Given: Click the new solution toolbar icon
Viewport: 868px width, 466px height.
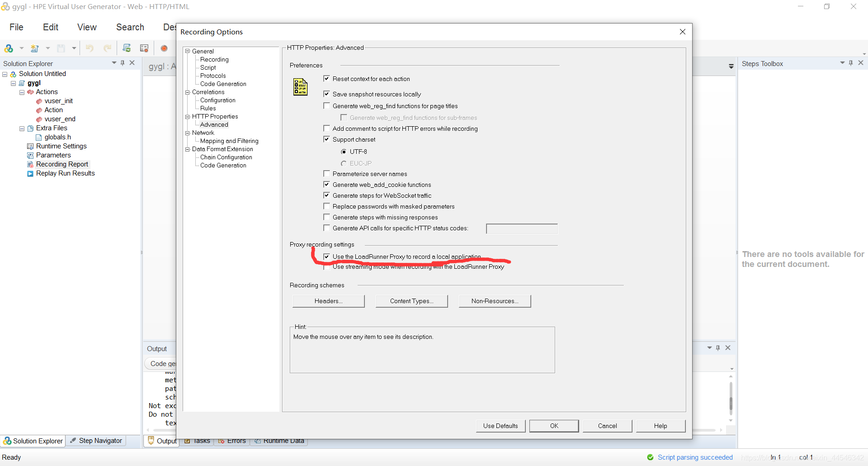Looking at the screenshot, I should click(9, 48).
